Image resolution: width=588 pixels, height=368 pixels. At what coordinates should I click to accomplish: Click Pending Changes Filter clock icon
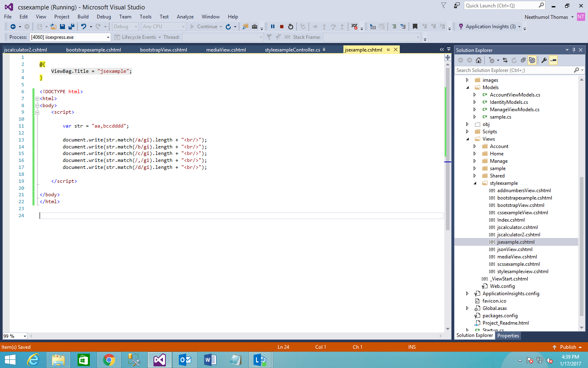tap(492, 60)
